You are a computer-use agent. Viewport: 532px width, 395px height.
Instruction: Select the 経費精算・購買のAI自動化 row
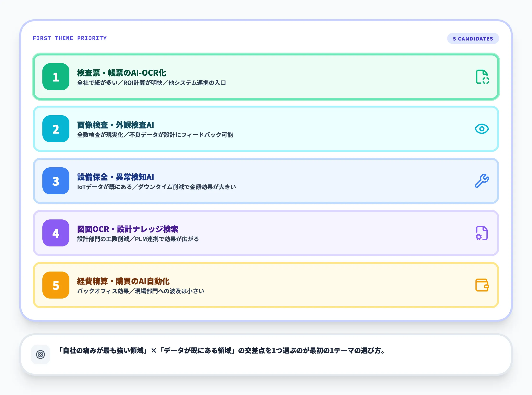265,285
